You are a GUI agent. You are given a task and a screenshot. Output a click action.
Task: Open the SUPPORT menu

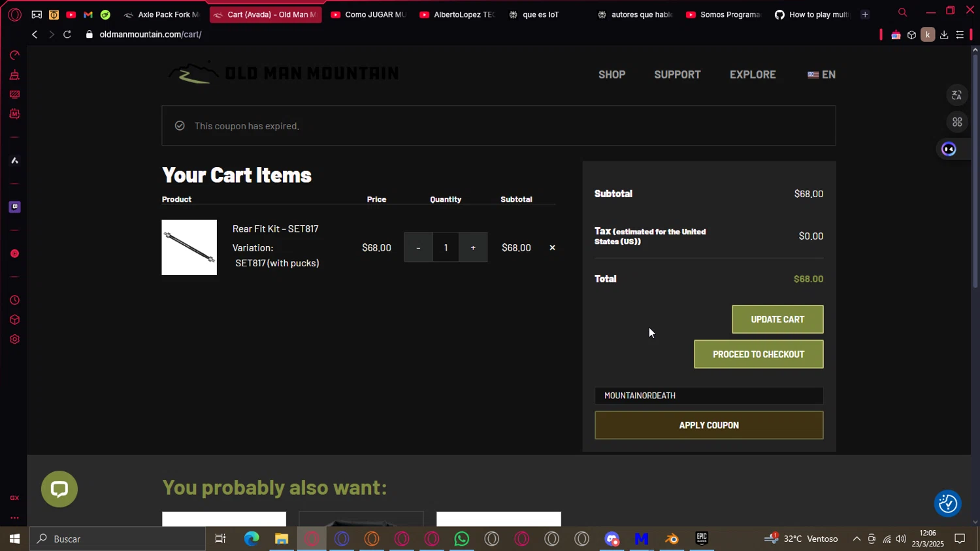point(678,74)
